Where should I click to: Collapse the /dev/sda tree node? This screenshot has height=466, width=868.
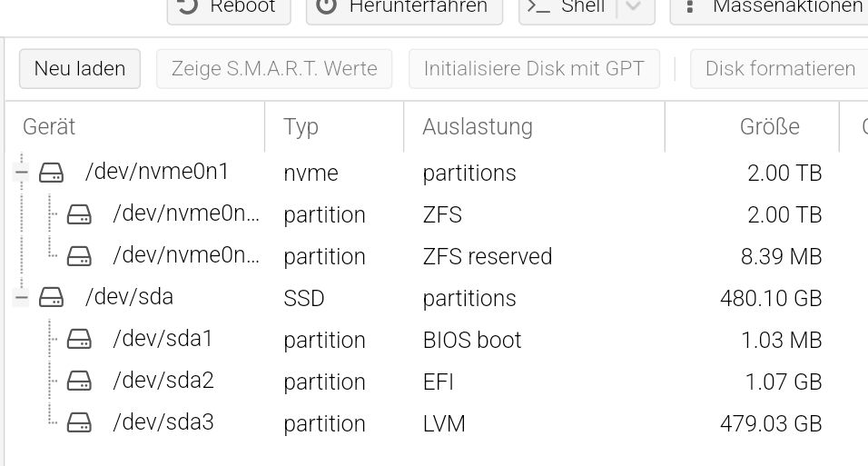[x=21, y=298]
